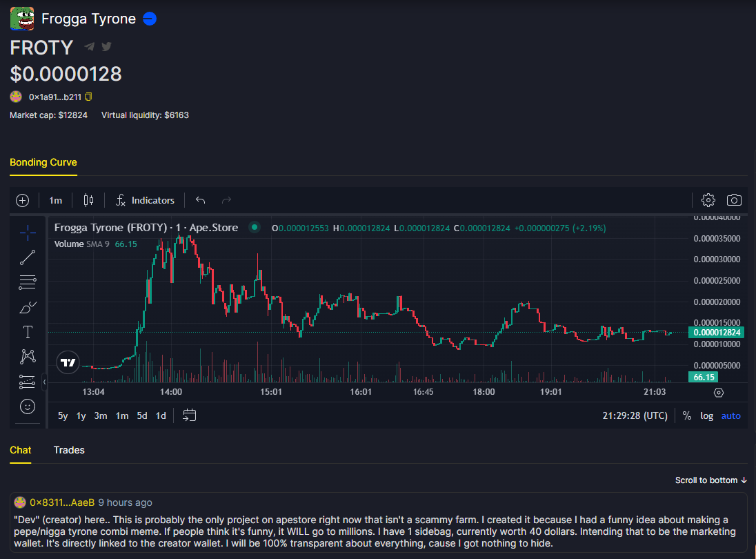The width and height of the screenshot is (756, 559).
Task: Toggle auto scale mode
Action: click(731, 415)
